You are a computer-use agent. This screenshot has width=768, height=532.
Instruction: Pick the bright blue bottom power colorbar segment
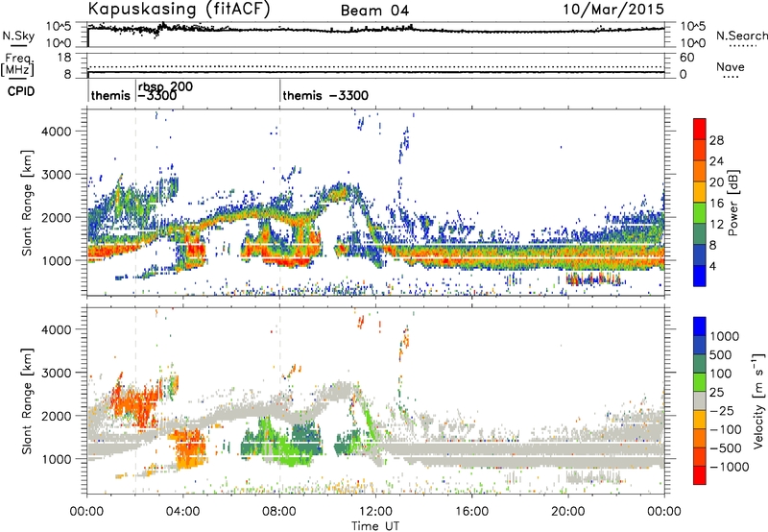point(700,277)
